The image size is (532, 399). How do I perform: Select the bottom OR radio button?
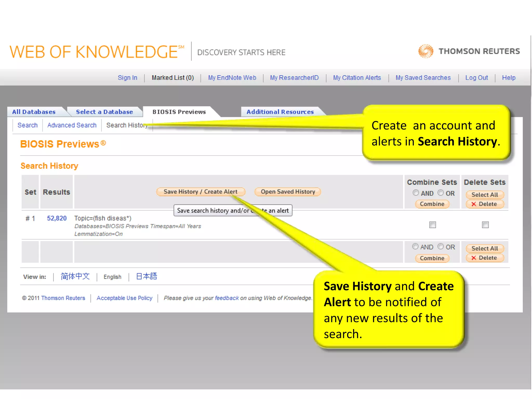[441, 246]
